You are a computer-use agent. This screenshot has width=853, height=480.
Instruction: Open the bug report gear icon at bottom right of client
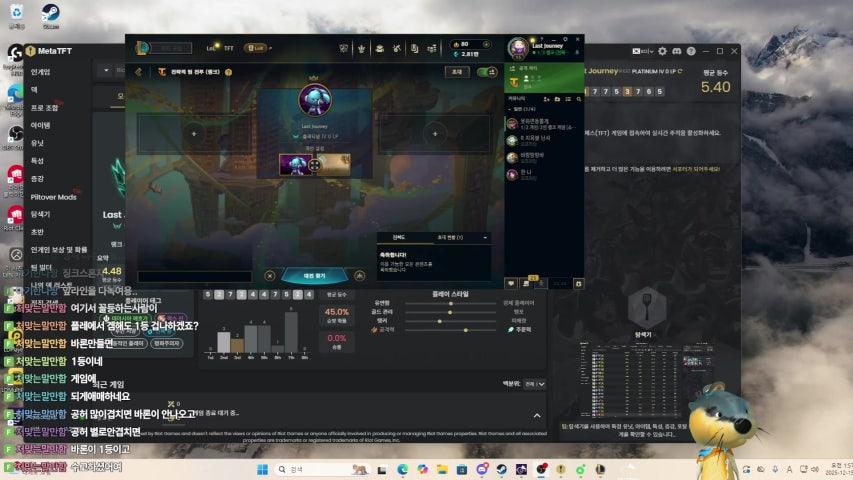pyautogui.click(x=578, y=284)
